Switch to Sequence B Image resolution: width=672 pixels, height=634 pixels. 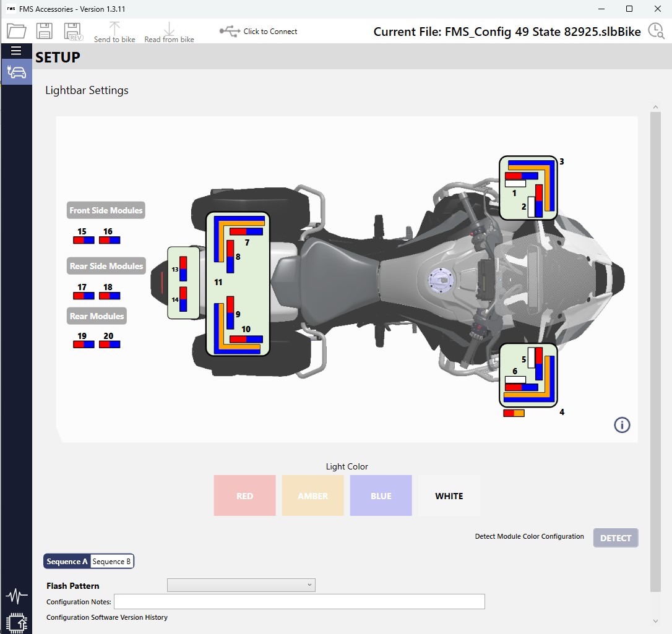[x=111, y=562]
